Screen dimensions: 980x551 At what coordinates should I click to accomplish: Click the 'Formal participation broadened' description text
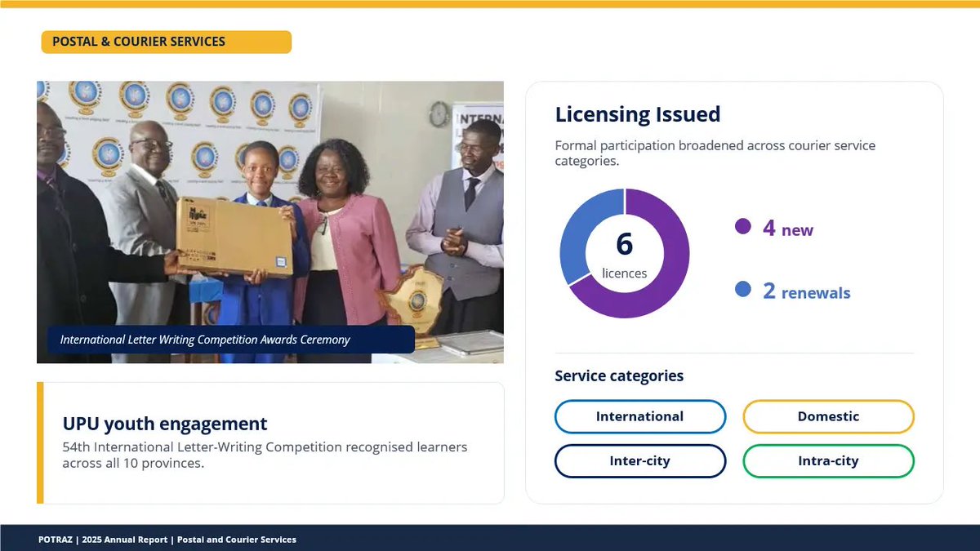[x=715, y=153]
